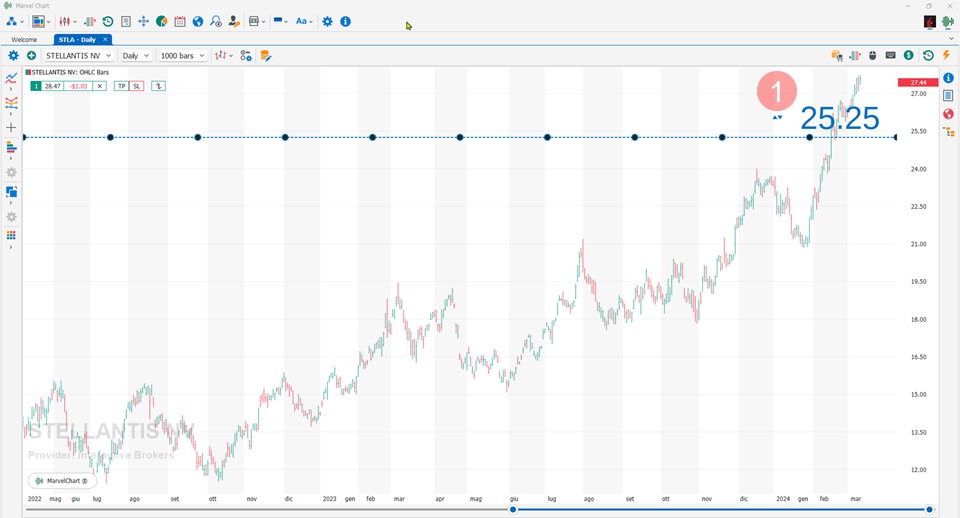Image resolution: width=960 pixels, height=518 pixels.
Task: Select the STLA - Daily tab
Action: tap(77, 39)
